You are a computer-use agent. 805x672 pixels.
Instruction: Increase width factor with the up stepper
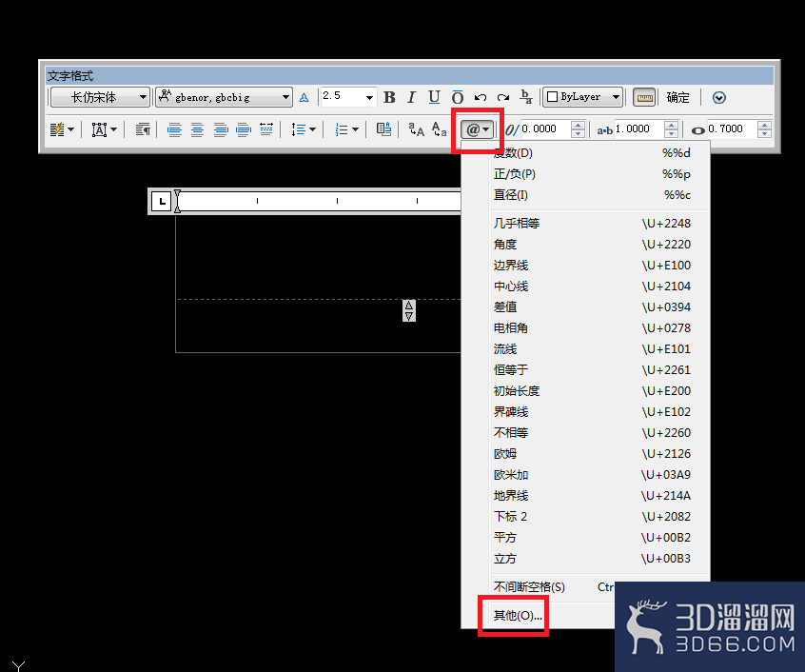[x=764, y=125]
